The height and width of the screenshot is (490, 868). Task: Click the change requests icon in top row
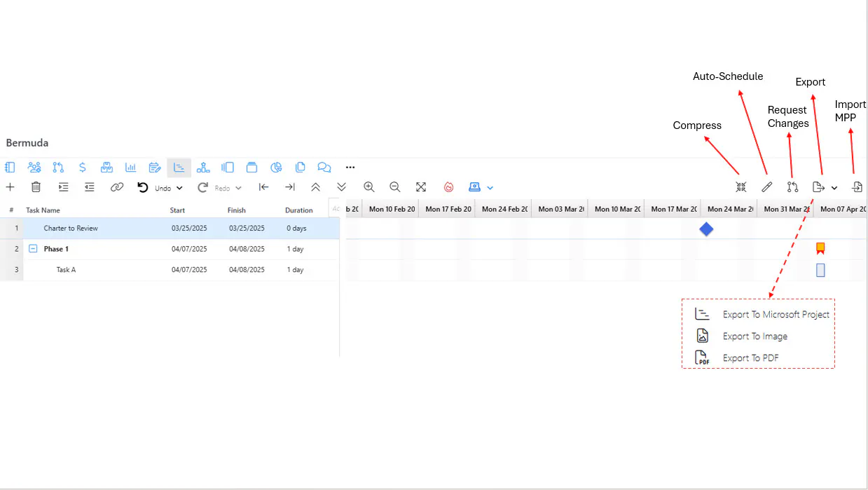tap(58, 168)
